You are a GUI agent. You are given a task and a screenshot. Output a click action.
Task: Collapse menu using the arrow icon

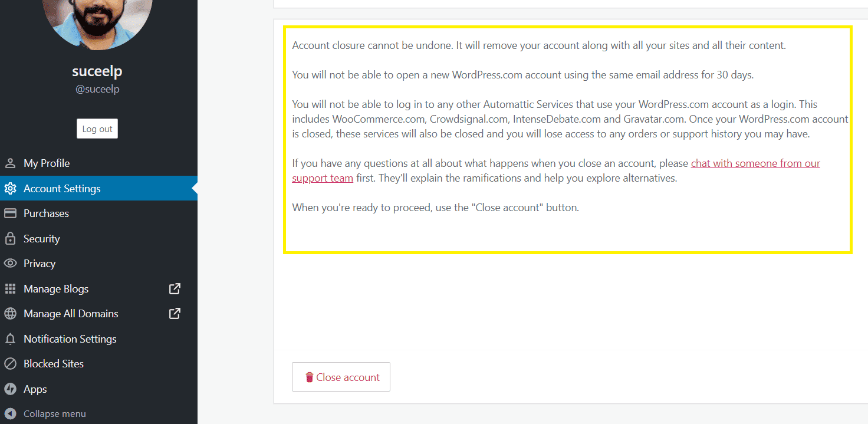pos(10,414)
